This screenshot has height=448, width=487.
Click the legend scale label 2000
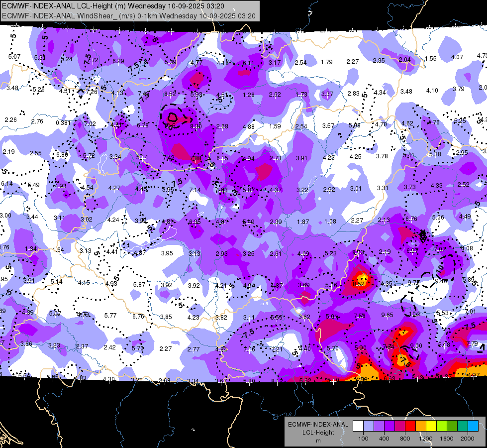468,439
